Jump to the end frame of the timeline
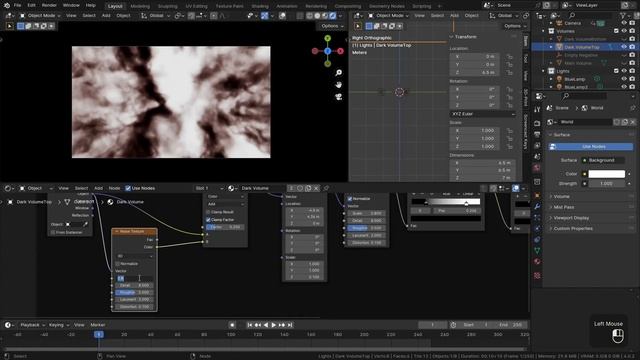 (x=290, y=325)
